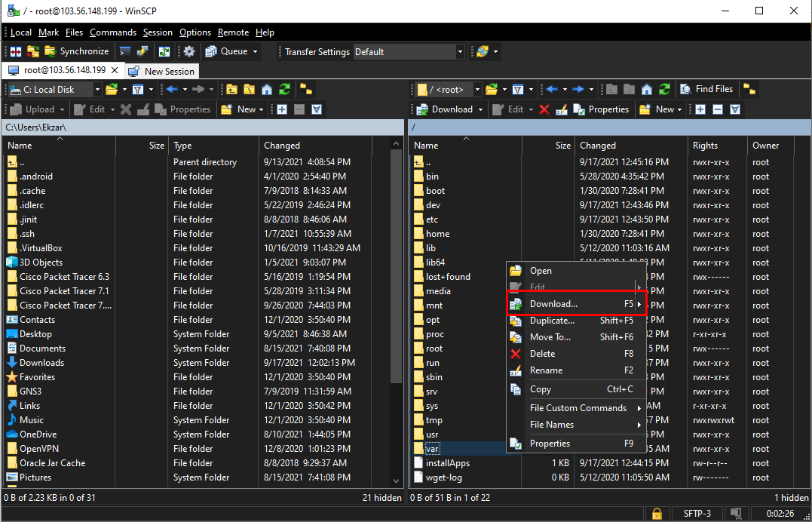Click the remote Rename icon

click(562, 109)
